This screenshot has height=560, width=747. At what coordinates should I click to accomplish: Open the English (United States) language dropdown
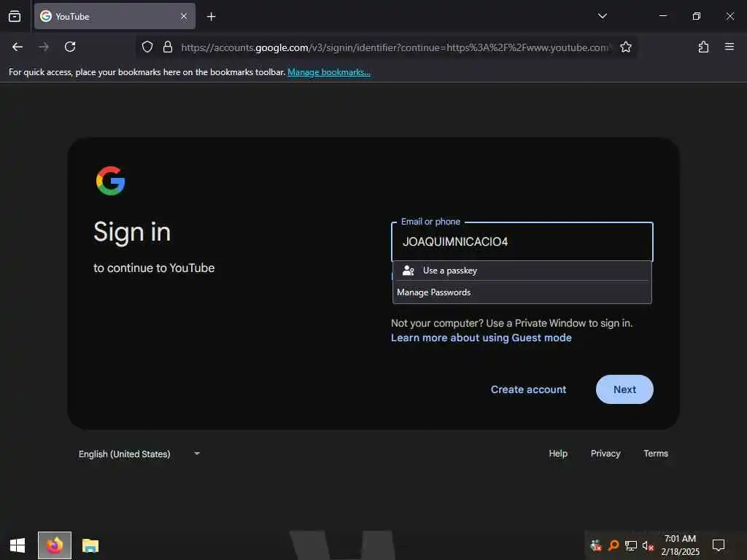click(139, 454)
